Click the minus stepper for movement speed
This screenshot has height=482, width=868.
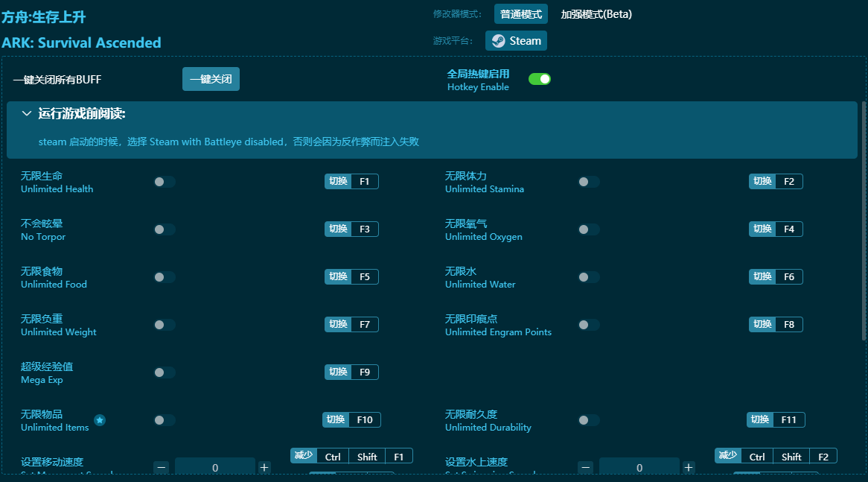pos(162,468)
